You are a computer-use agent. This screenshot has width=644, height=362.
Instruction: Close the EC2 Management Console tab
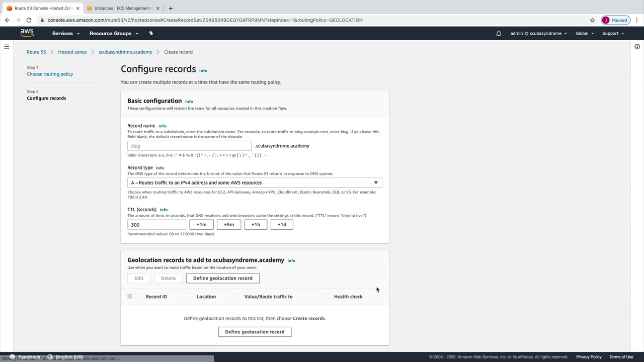[158, 8]
